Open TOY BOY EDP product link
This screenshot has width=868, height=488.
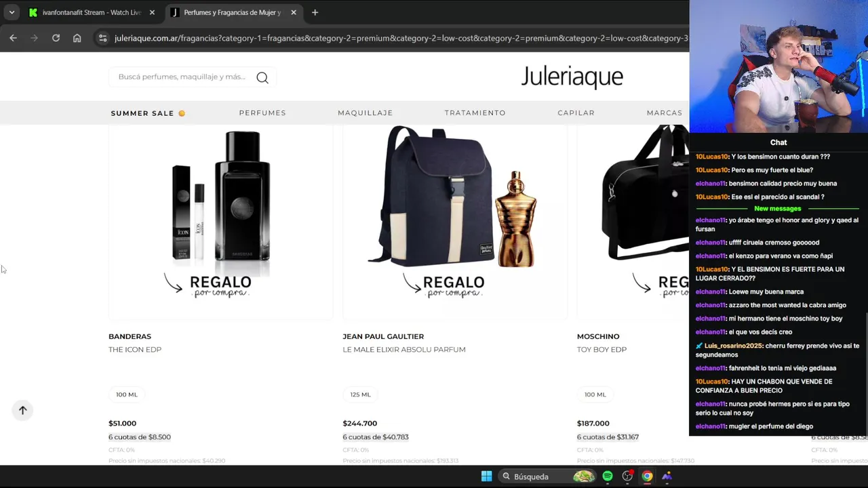[601, 350]
